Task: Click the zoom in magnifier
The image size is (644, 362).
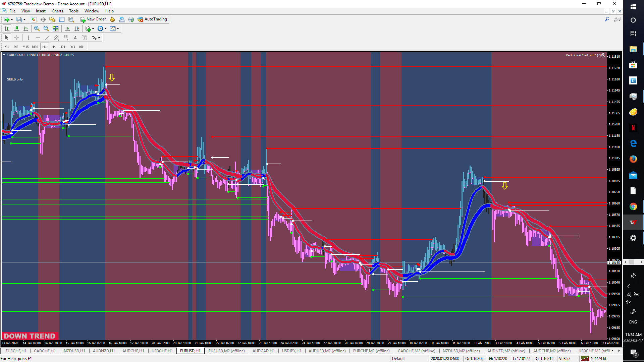Action: 37,28
